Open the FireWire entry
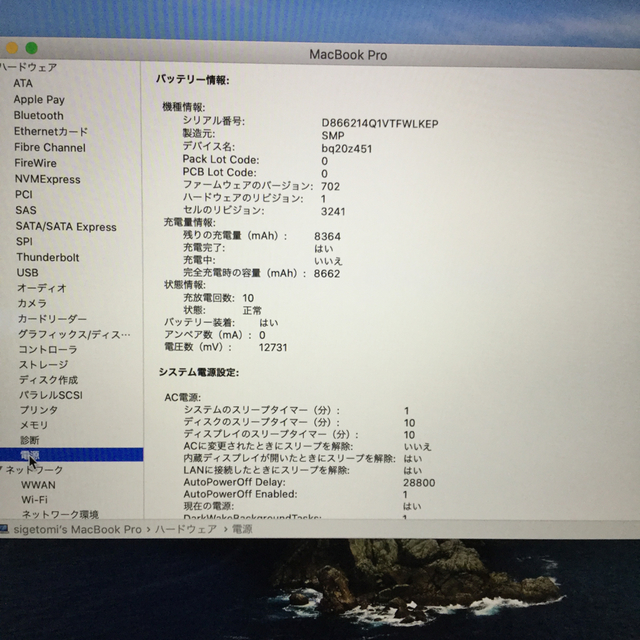 [36, 163]
